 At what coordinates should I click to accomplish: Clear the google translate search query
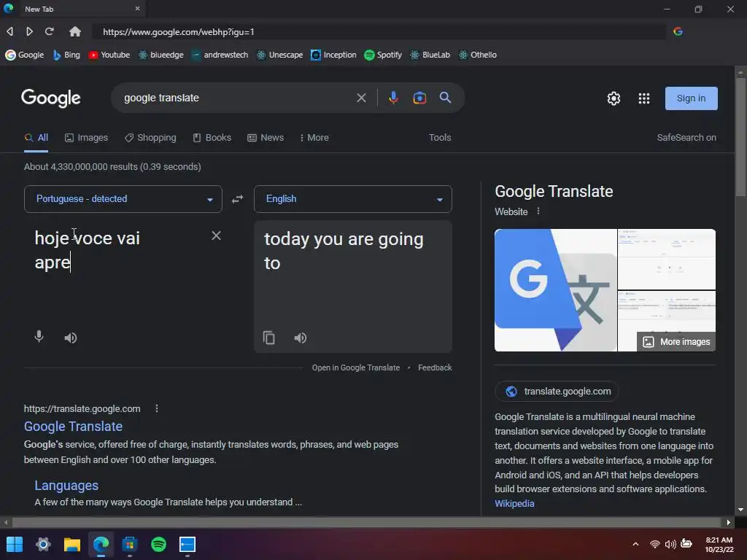click(361, 98)
